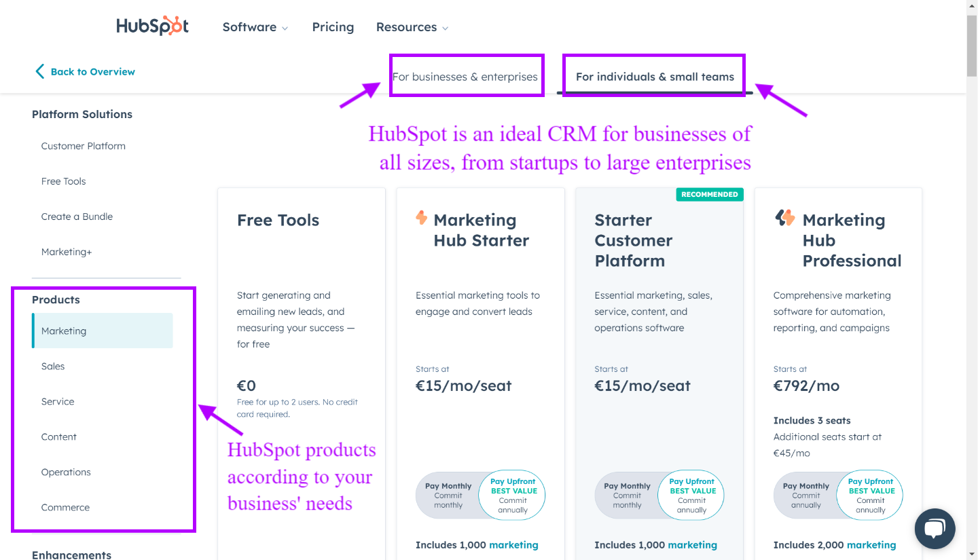The image size is (978, 560).
Task: Click Pricing in the top navigation
Action: 333,26
